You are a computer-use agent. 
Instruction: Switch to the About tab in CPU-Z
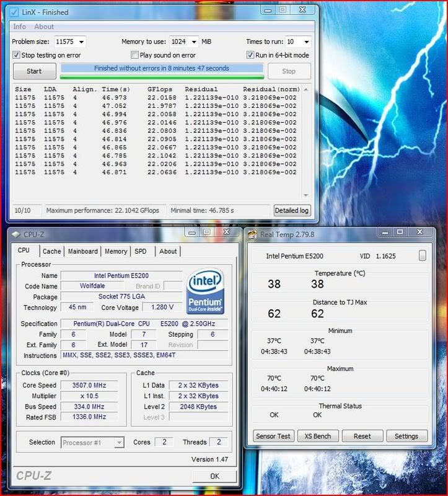click(x=168, y=251)
